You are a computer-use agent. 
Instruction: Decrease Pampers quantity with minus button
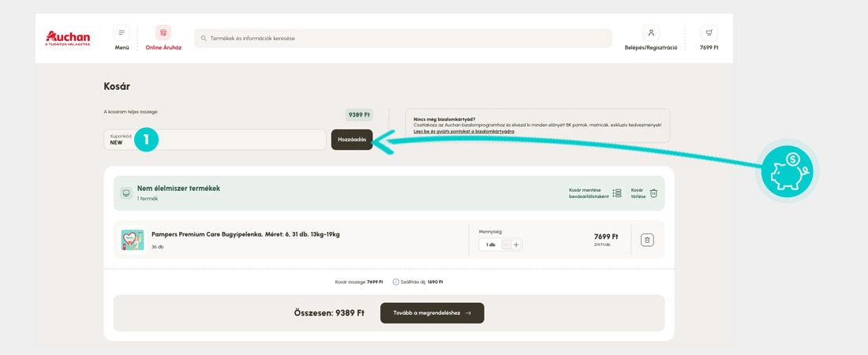coord(506,245)
